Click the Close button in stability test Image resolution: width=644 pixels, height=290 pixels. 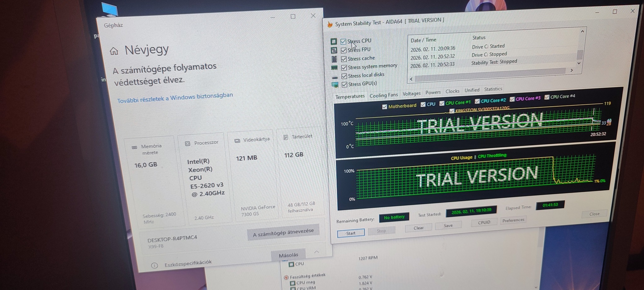pyautogui.click(x=594, y=214)
